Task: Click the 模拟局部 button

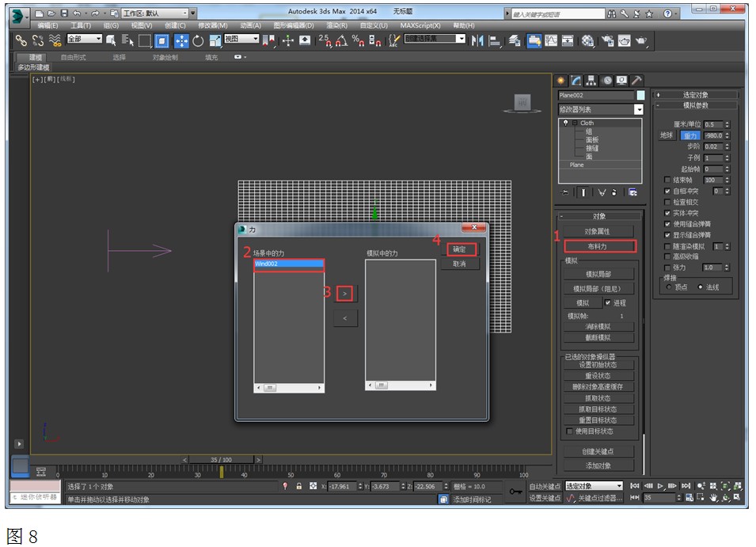Action: coord(598,274)
